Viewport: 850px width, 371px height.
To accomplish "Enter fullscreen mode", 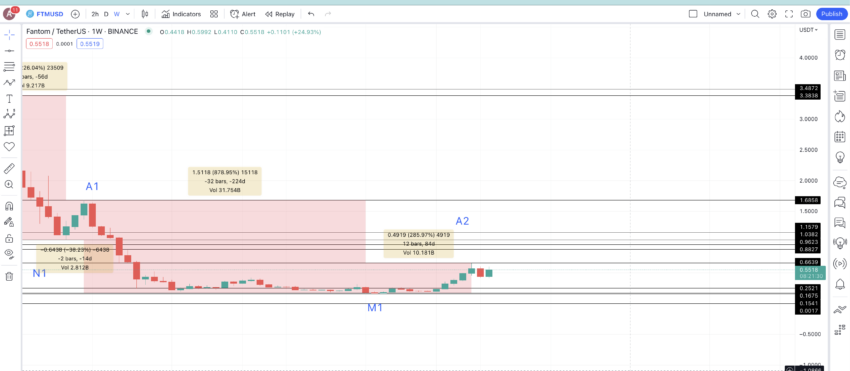I will coord(789,14).
